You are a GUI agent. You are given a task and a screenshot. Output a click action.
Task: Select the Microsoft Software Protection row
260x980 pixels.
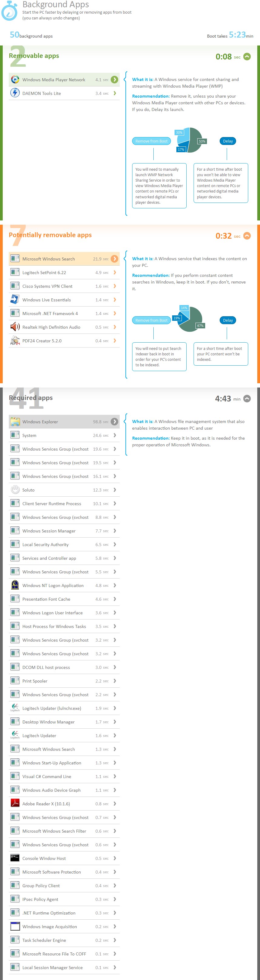point(64,872)
